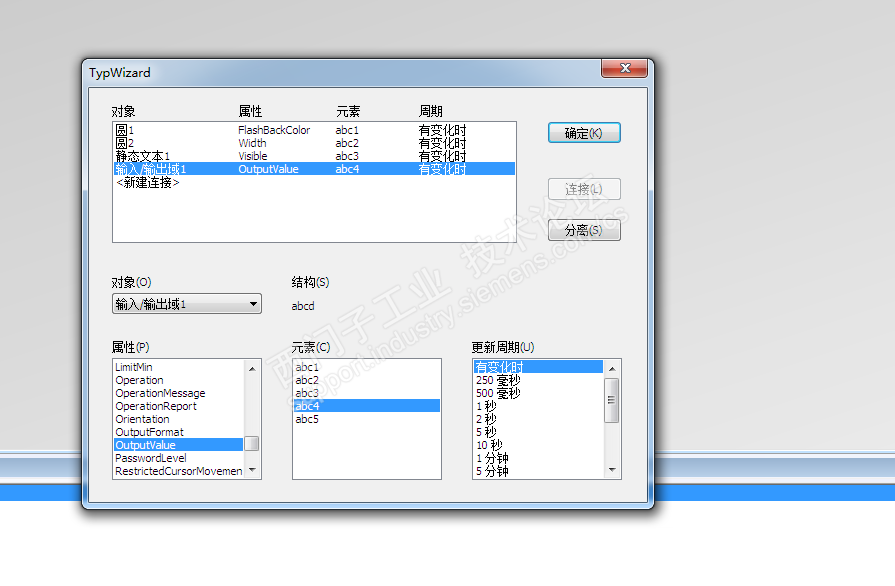Image resolution: width=895 pixels, height=586 pixels.
Task: Select the 圆1 row in the connection list
Action: coord(314,130)
